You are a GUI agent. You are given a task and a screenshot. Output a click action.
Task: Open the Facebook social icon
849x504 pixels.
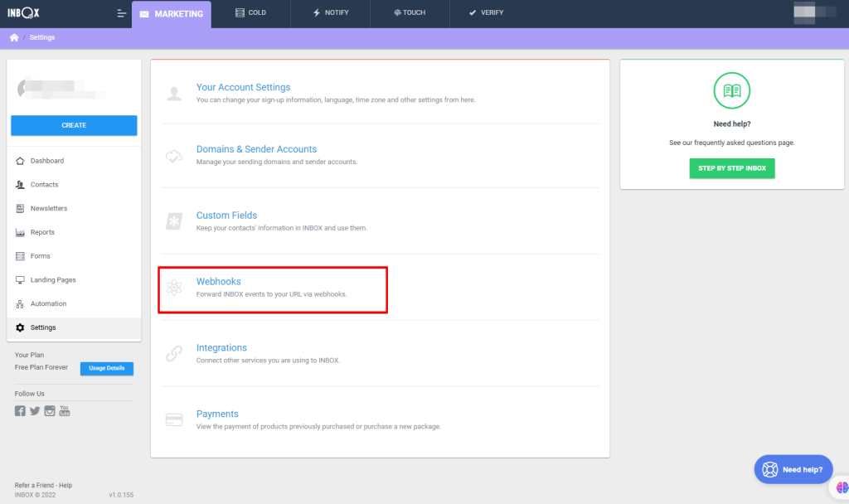[20, 411]
